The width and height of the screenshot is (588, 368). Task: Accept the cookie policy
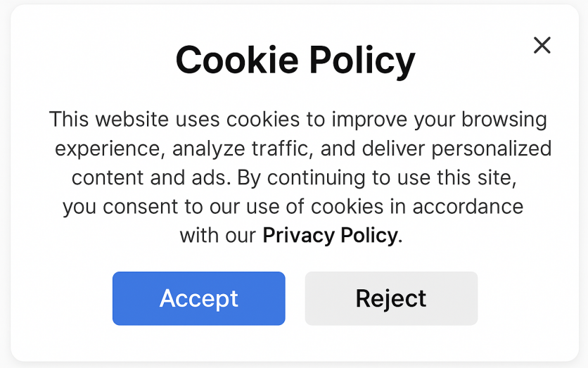pyautogui.click(x=199, y=298)
